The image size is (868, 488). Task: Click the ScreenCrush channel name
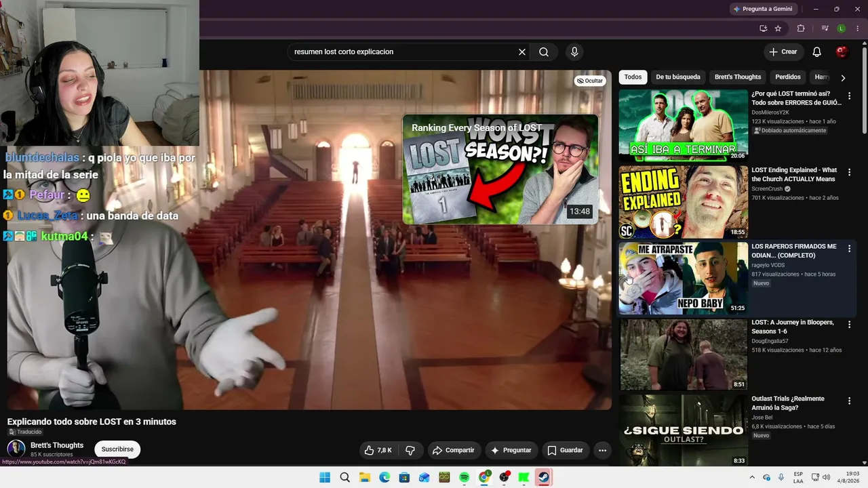click(767, 189)
